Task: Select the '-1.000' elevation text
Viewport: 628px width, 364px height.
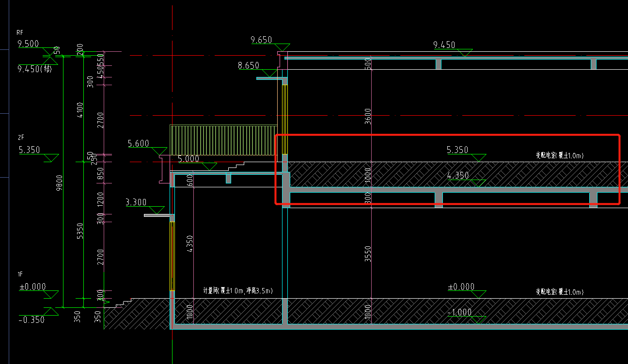Action: coord(459,312)
